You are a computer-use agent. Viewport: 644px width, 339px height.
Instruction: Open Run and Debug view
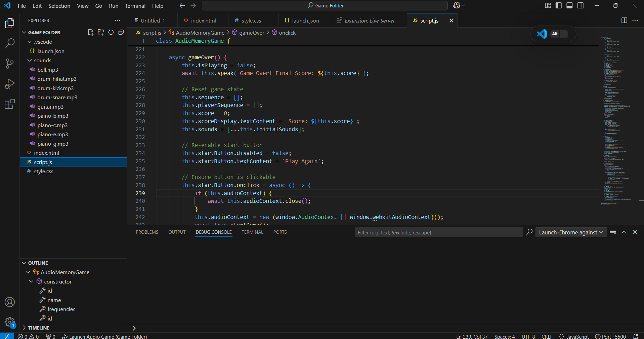tap(10, 84)
